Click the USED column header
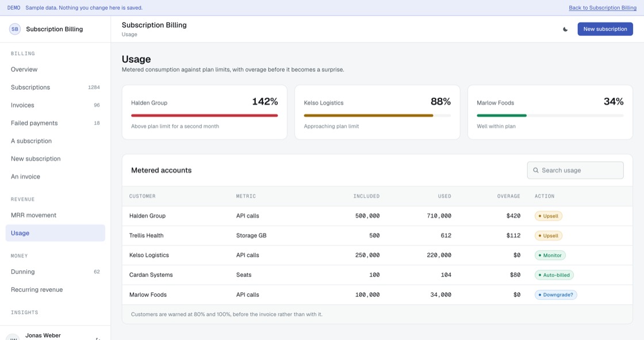The height and width of the screenshot is (340, 644). pos(444,196)
